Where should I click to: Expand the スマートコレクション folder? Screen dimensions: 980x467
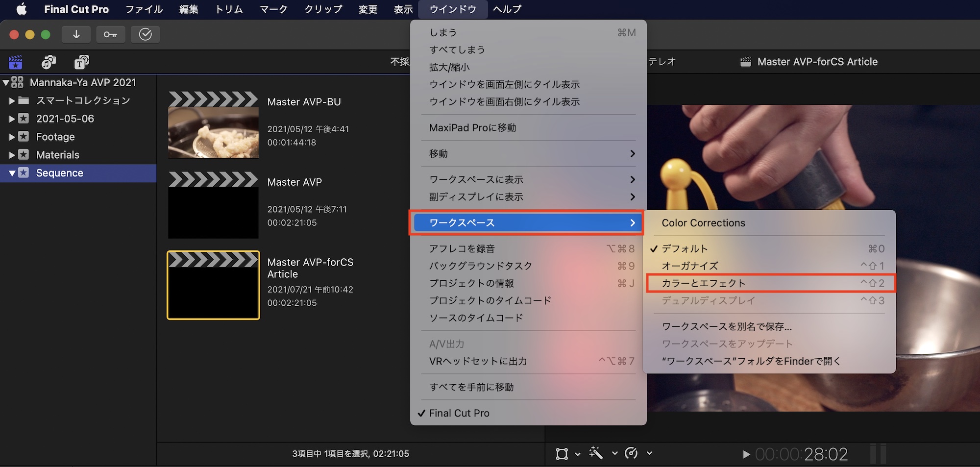(12, 100)
